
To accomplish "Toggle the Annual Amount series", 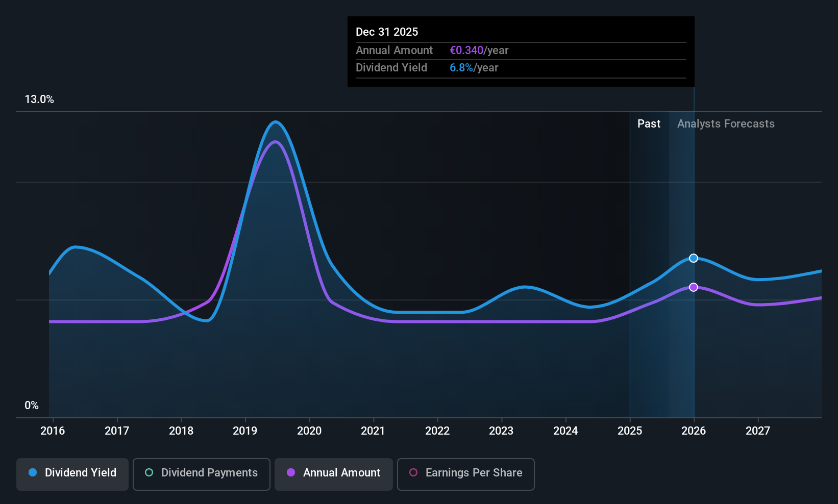I will 334,474.
